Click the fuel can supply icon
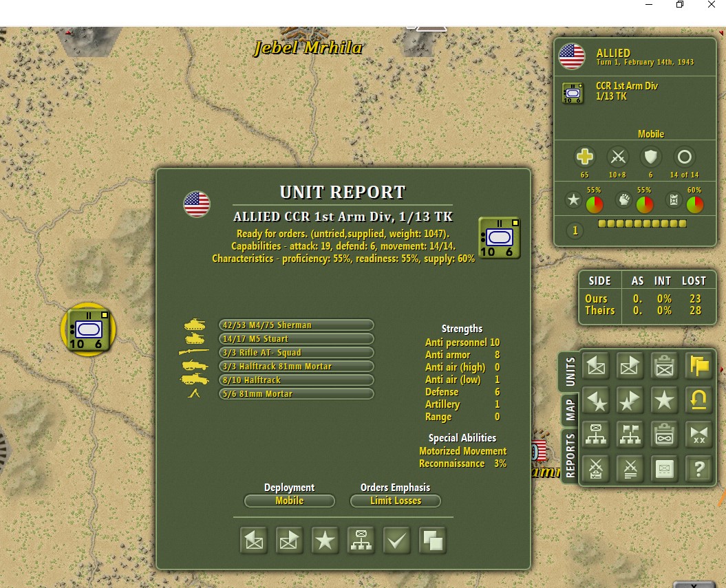Image resolution: width=726 pixels, height=588 pixels. click(x=674, y=200)
